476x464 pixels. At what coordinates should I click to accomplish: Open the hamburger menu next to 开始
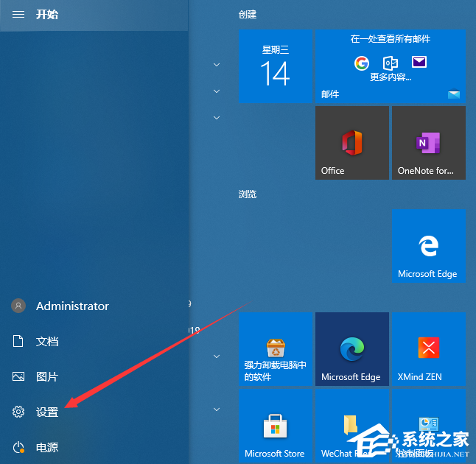[x=18, y=15]
